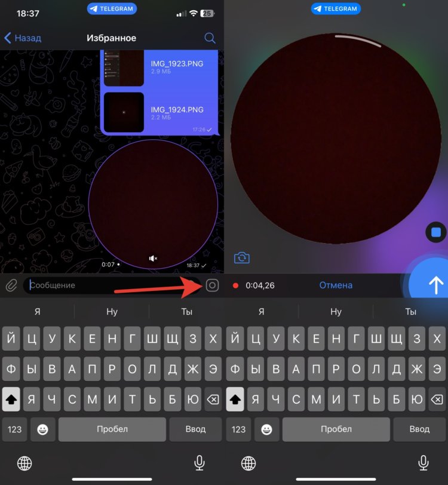Choose suggestion Ты on left keyboard
This screenshot has height=485, width=448.
click(186, 311)
